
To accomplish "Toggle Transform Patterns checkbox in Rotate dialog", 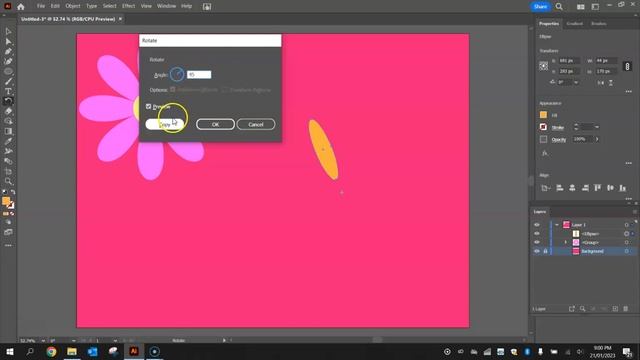I will point(224,90).
